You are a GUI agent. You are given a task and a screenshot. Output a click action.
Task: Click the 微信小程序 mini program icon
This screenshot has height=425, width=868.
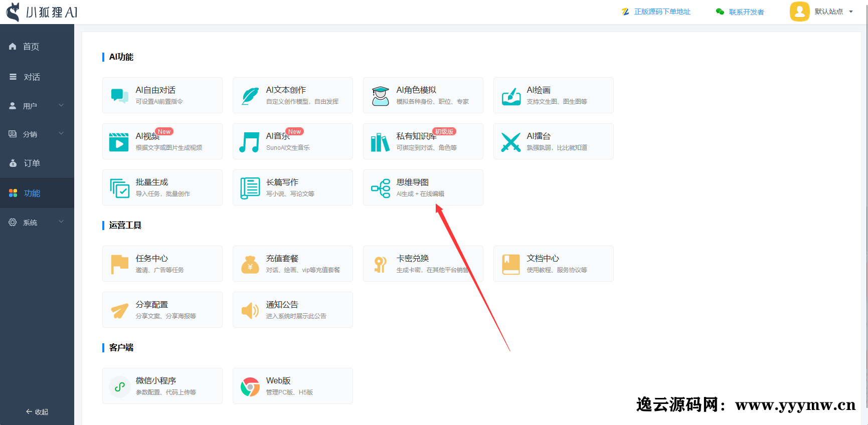120,387
